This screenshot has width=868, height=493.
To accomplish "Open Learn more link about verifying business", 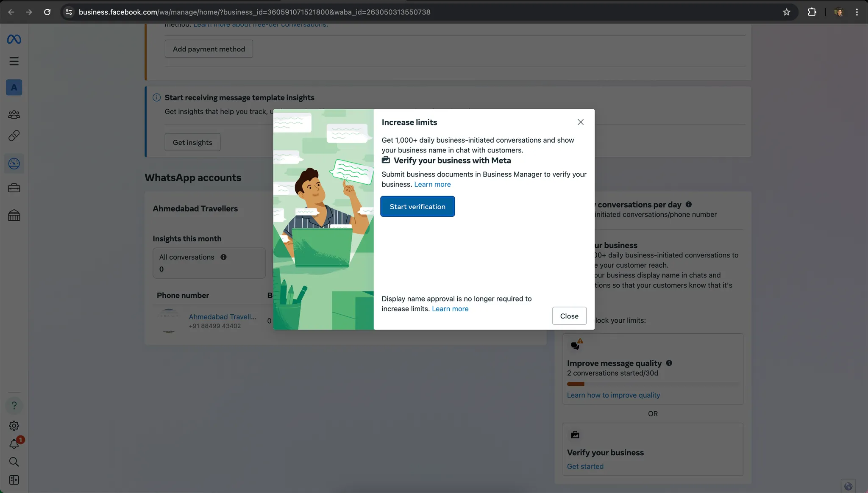I will (432, 184).
